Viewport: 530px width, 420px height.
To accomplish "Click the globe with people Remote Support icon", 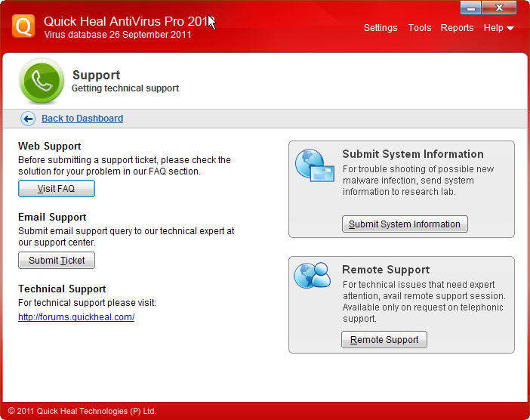I will [313, 275].
